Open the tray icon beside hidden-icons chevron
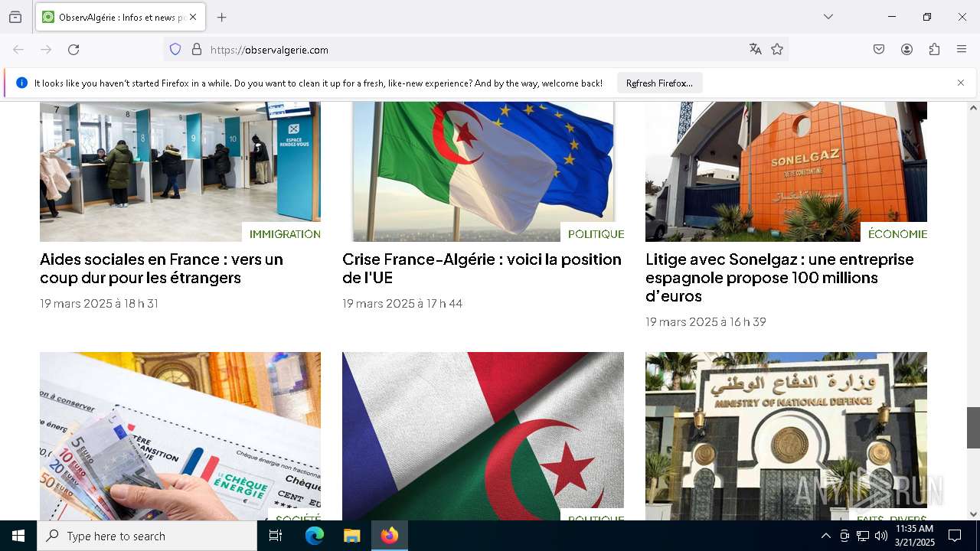This screenshot has width=980, height=551. pyautogui.click(x=844, y=536)
